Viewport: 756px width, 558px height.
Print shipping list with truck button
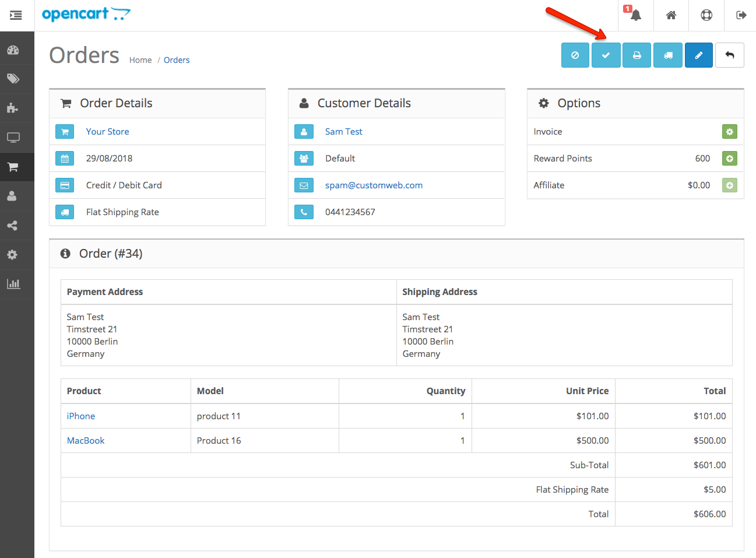[x=667, y=55]
